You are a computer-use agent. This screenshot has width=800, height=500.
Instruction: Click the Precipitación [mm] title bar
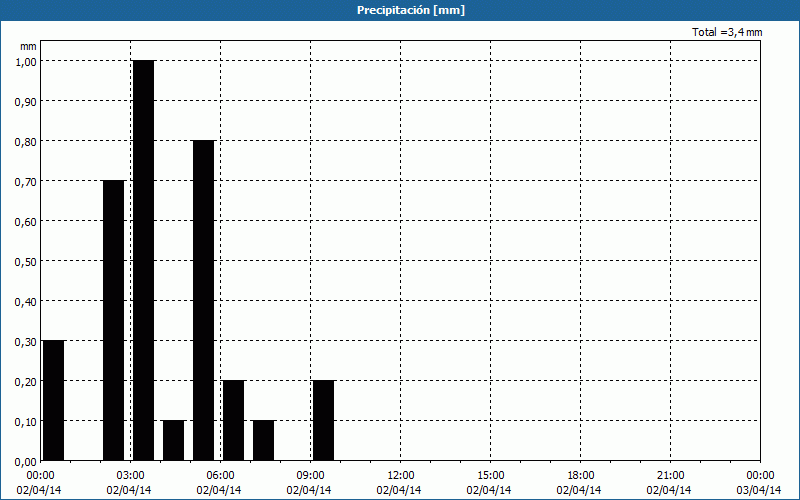click(x=400, y=10)
